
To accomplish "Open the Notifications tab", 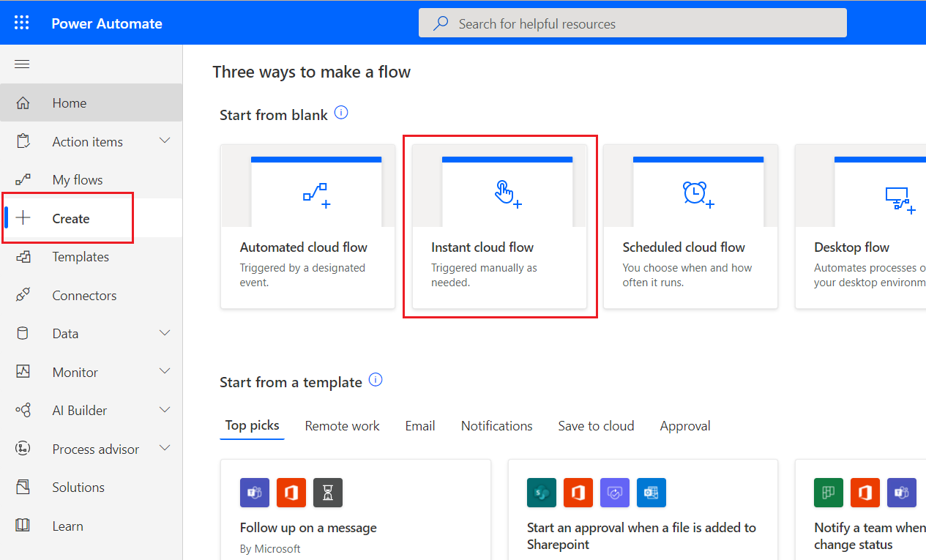I will [x=496, y=425].
